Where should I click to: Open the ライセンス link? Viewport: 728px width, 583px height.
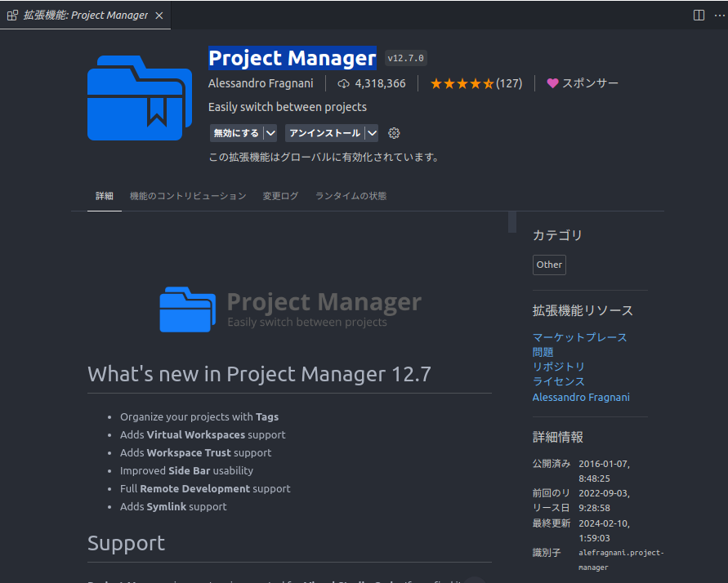pyautogui.click(x=559, y=381)
